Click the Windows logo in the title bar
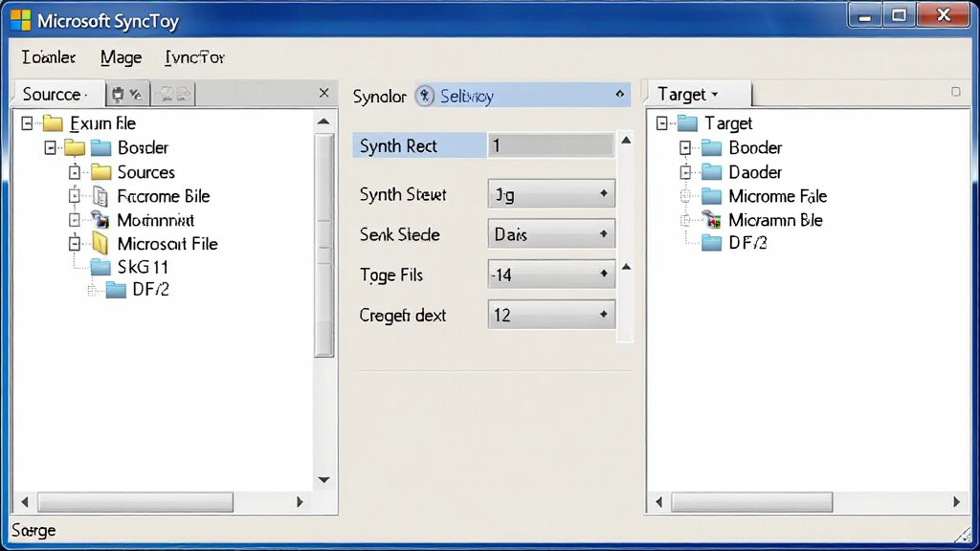Screen dimensions: 980x551 coord(20,20)
